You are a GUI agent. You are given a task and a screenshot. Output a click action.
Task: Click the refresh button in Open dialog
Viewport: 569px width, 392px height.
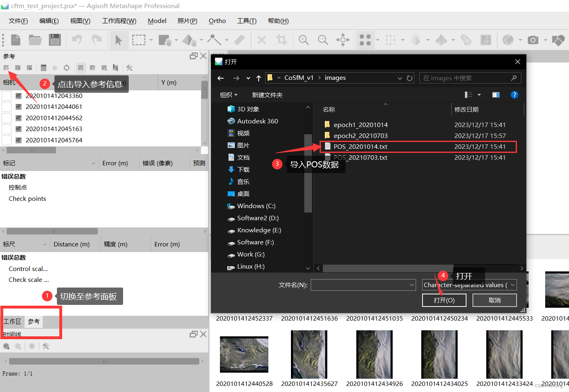pyautogui.click(x=410, y=78)
